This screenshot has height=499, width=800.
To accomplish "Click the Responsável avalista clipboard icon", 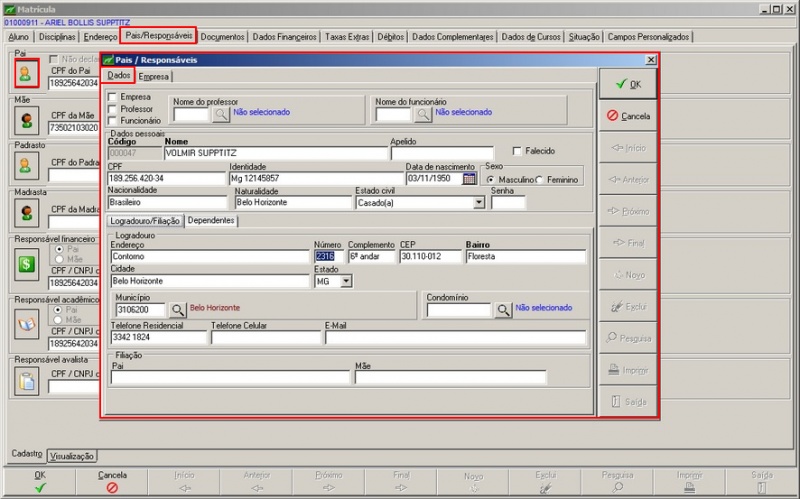I will point(27,381).
